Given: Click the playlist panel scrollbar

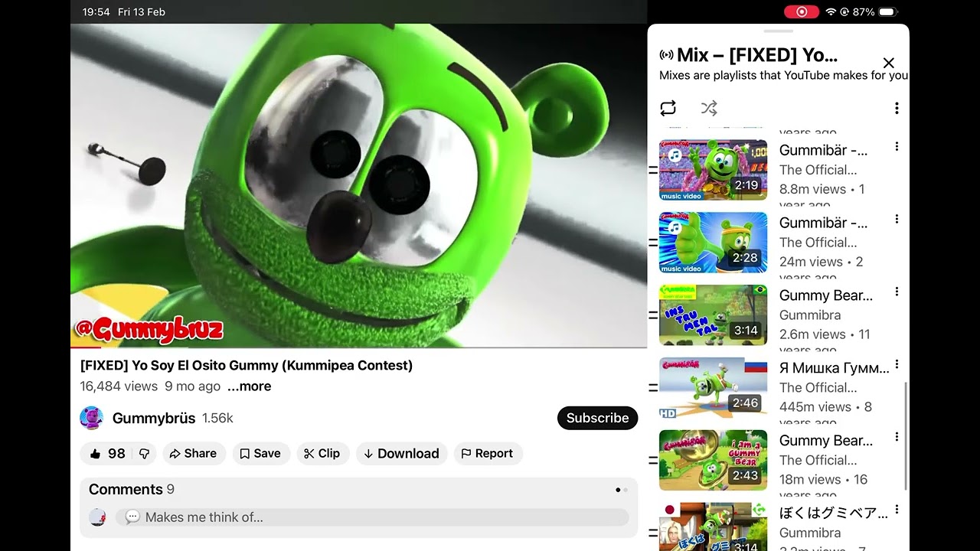Looking at the screenshot, I should (x=906, y=436).
